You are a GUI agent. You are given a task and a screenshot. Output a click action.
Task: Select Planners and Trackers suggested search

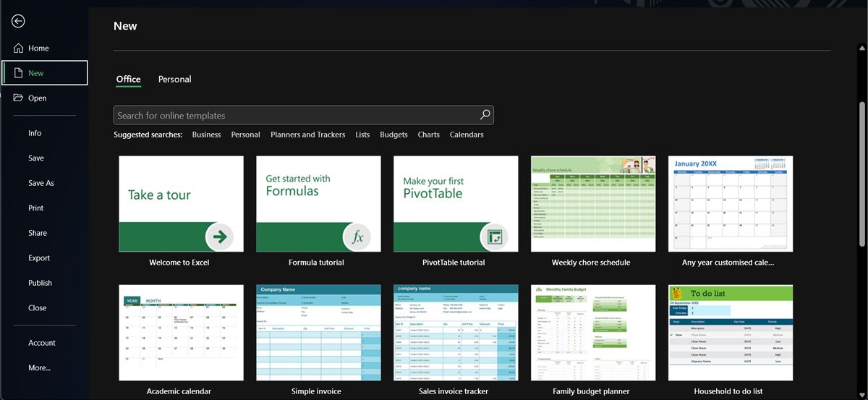coord(307,135)
